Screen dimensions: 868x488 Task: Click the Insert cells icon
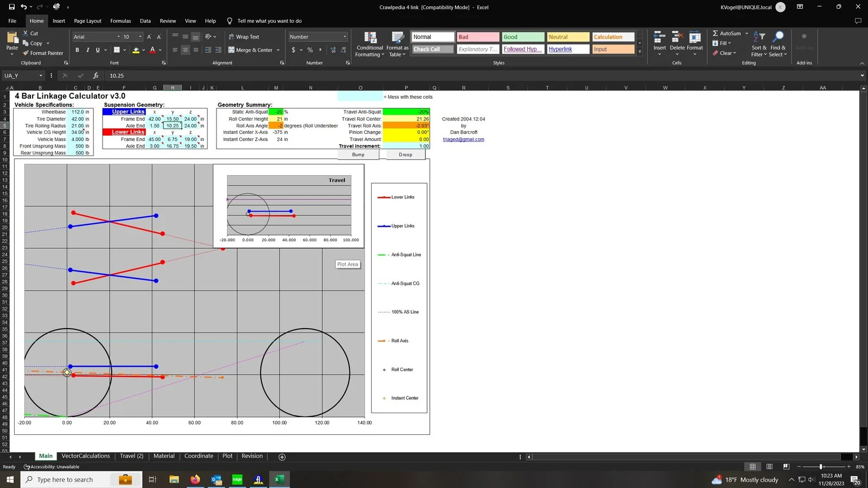pyautogui.click(x=659, y=37)
